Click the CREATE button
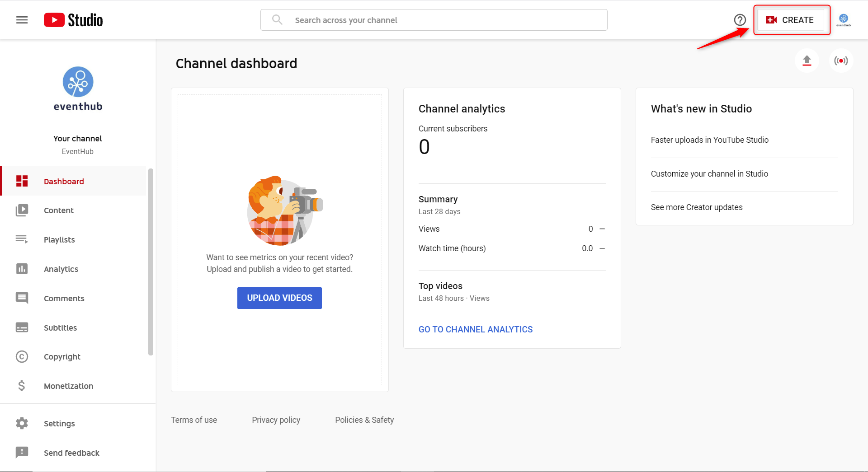The width and height of the screenshot is (868, 472). 790,20
